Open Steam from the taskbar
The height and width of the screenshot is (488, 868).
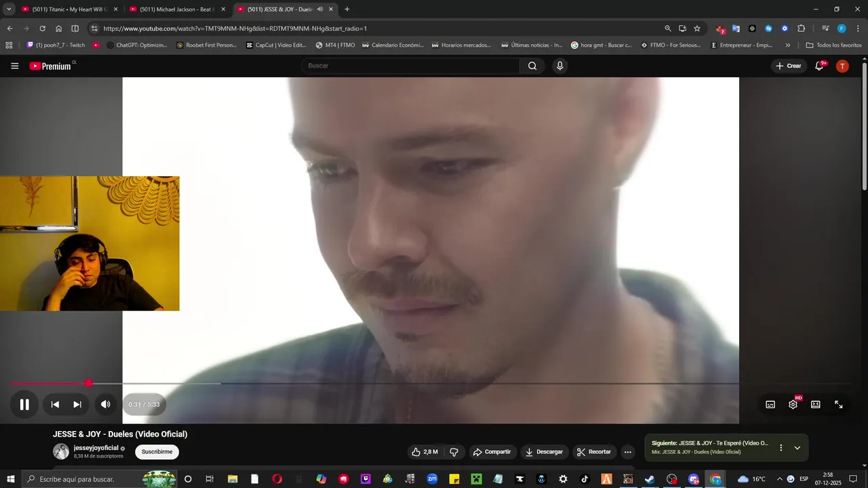coord(650,479)
